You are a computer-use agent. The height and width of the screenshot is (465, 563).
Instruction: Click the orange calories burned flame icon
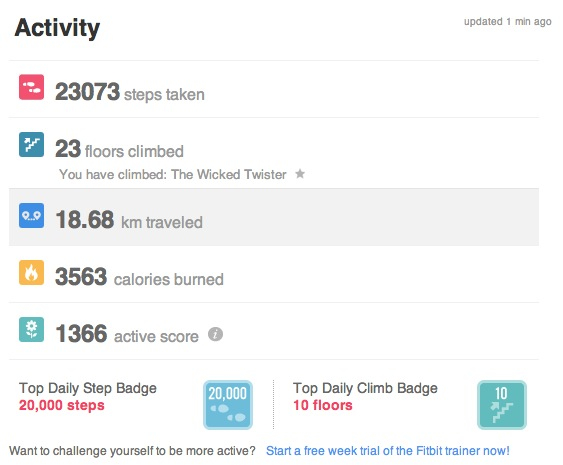[x=32, y=273]
